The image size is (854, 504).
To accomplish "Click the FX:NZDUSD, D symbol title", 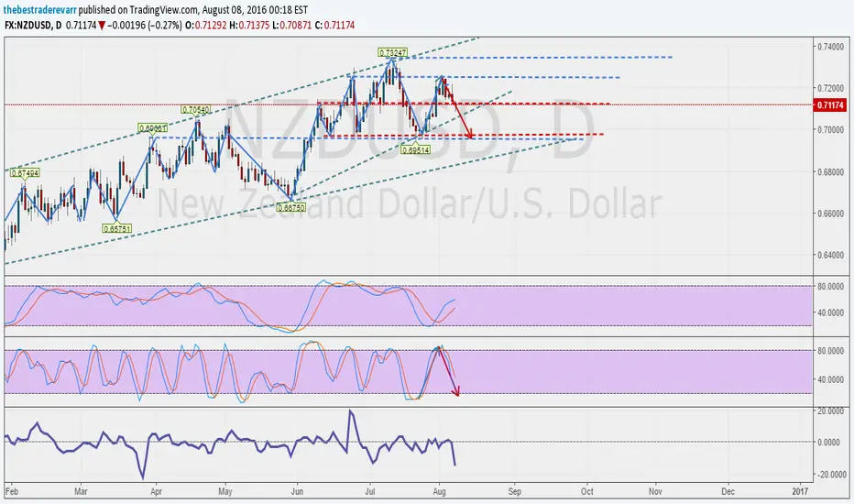I will pyautogui.click(x=33, y=25).
